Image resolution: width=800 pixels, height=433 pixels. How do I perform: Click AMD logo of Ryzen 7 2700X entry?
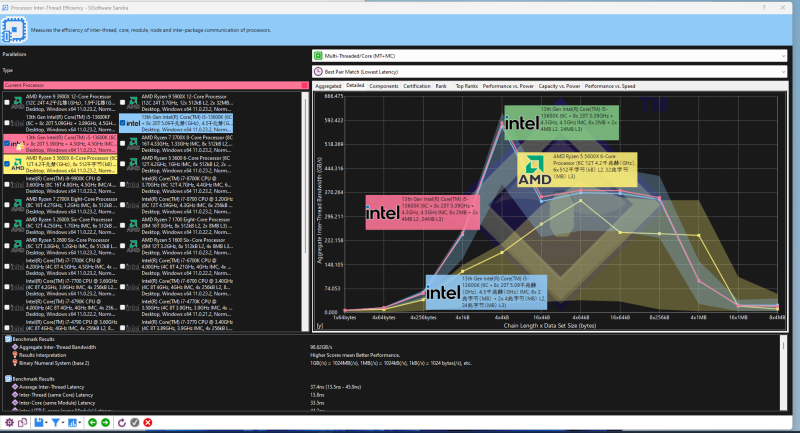(18, 205)
